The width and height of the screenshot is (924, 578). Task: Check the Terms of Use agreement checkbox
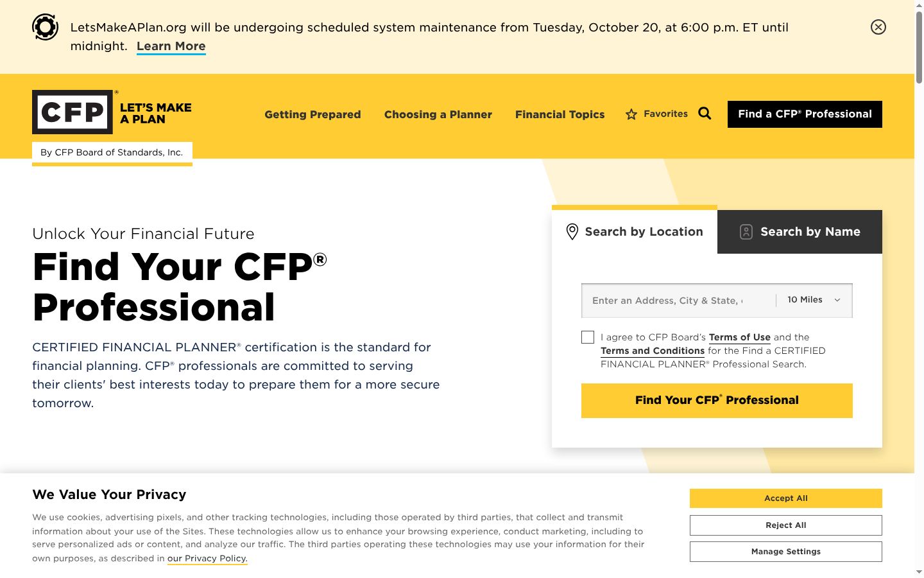point(588,337)
